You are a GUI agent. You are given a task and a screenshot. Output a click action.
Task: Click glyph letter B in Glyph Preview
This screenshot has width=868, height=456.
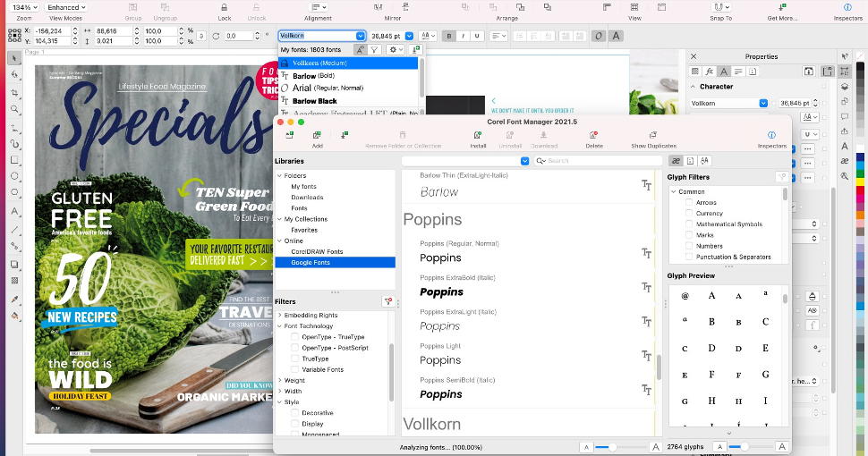(x=712, y=322)
